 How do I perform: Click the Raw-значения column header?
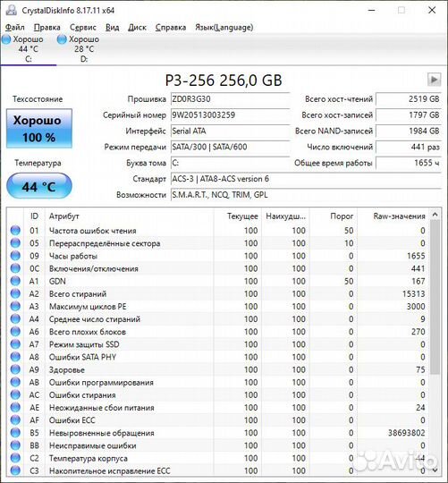(393, 216)
